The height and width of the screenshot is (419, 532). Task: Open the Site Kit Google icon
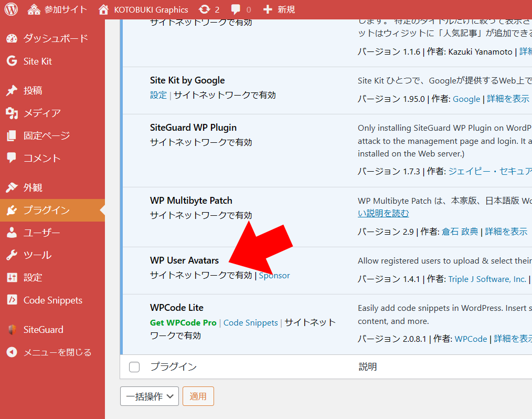[x=12, y=61]
